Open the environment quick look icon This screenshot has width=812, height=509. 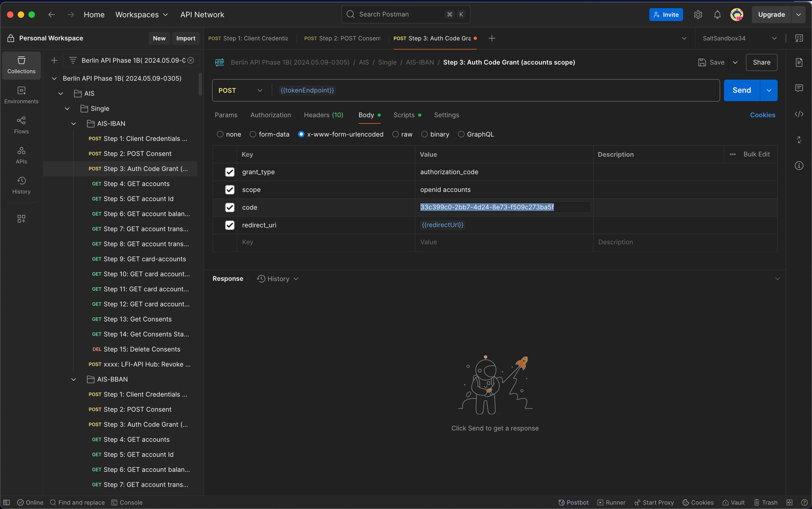[799, 39]
